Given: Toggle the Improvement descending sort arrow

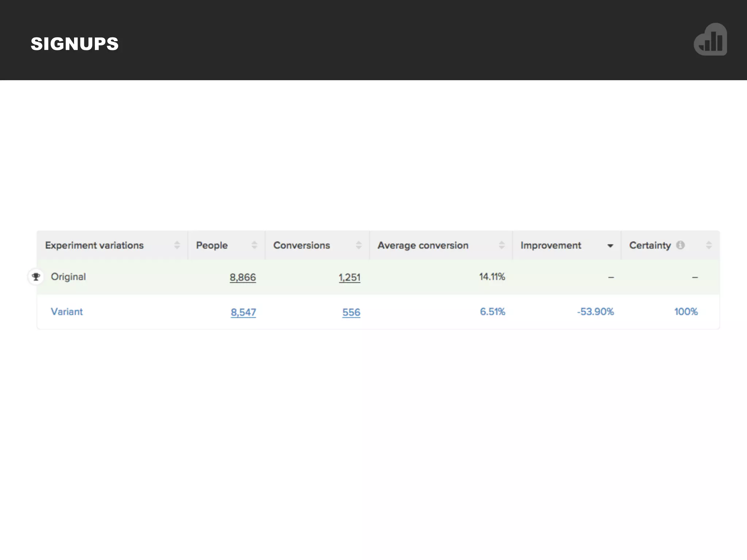Looking at the screenshot, I should 610,246.
